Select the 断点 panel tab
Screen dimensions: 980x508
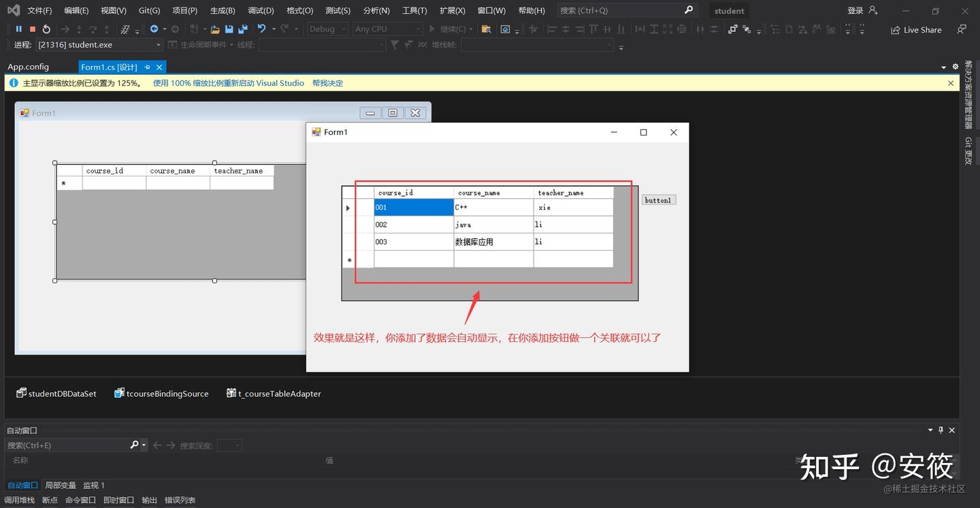(49, 499)
